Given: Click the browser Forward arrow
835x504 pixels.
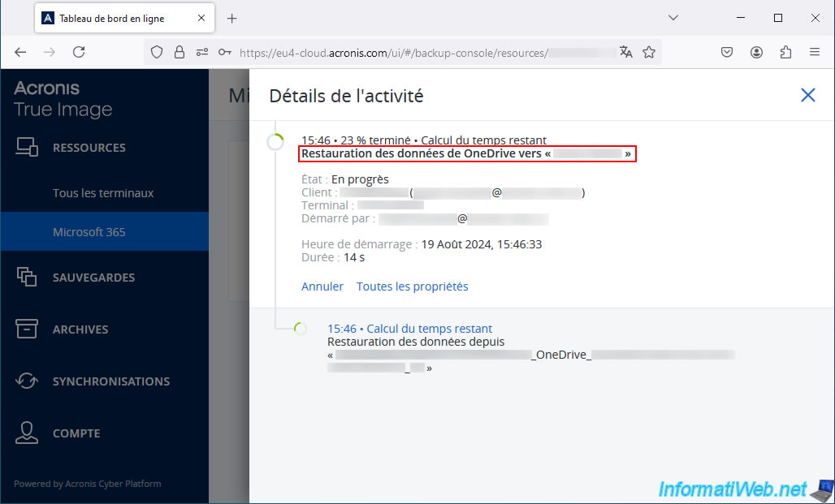Looking at the screenshot, I should (x=50, y=52).
